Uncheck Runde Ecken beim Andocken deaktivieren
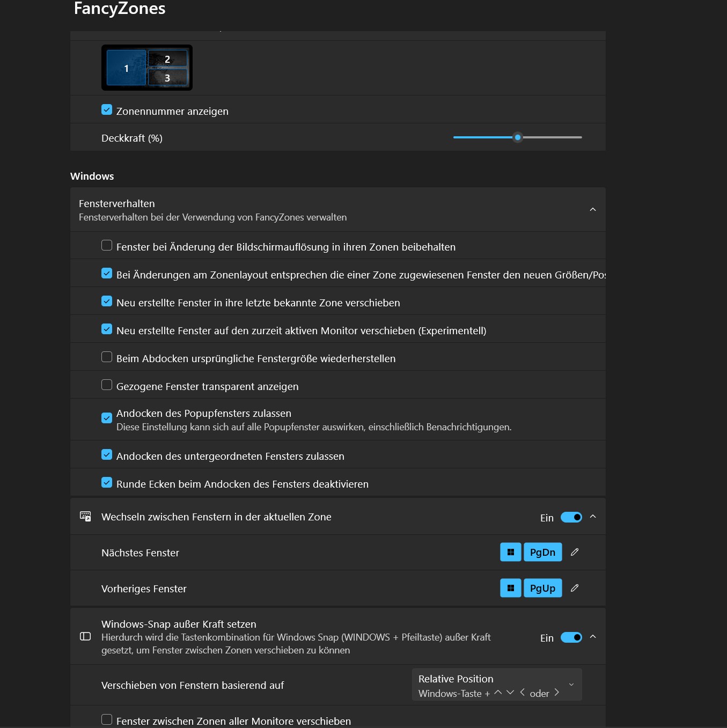 click(107, 482)
